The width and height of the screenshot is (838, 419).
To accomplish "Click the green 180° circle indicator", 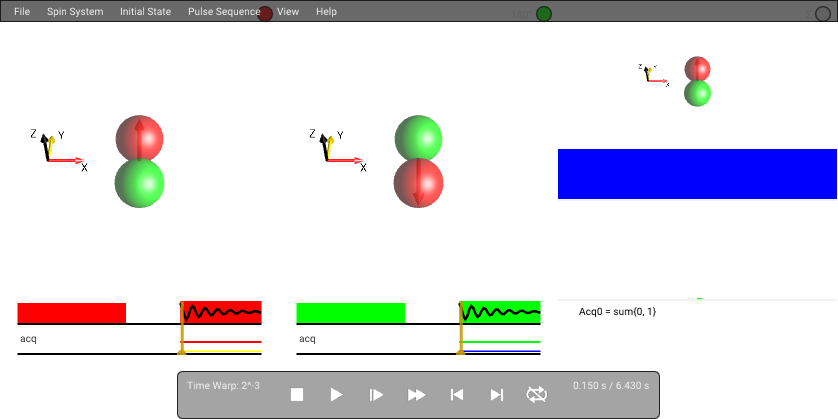I will [x=544, y=14].
